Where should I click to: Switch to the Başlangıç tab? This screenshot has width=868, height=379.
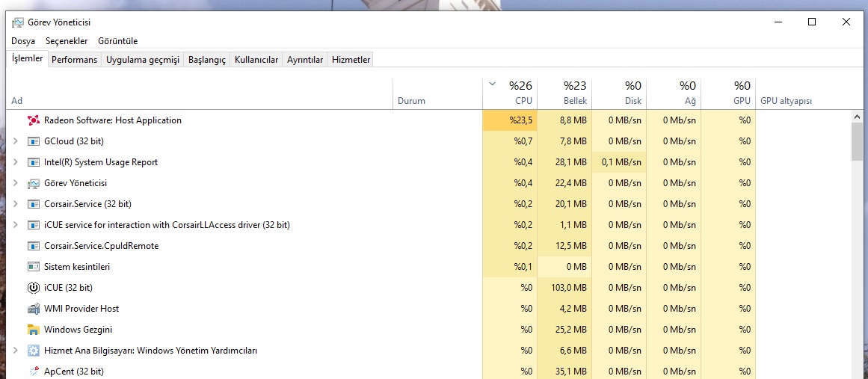(207, 60)
